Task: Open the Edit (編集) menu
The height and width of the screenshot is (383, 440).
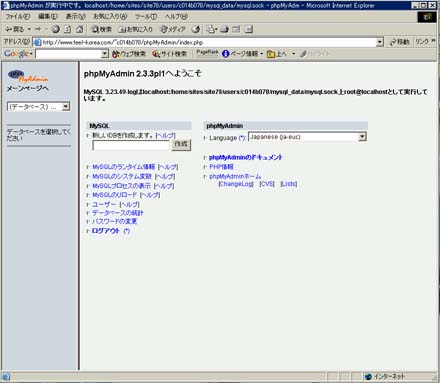Action: click(48, 16)
